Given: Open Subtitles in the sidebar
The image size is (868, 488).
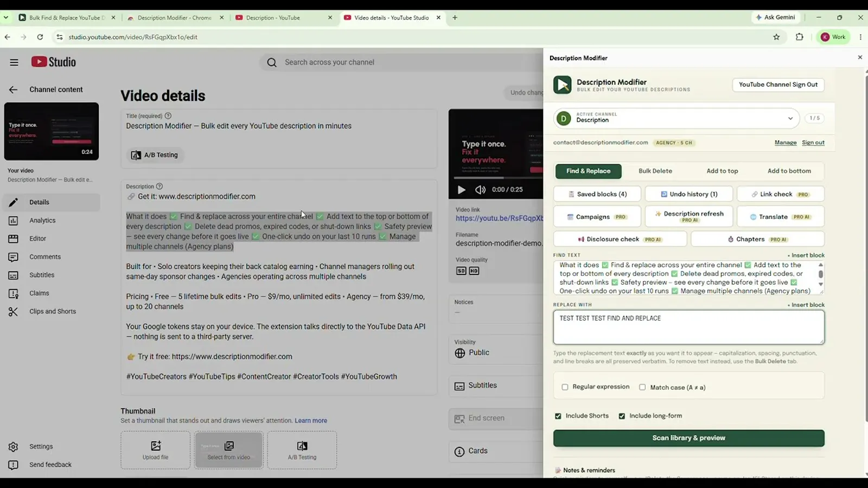Looking at the screenshot, I should 52,275.
